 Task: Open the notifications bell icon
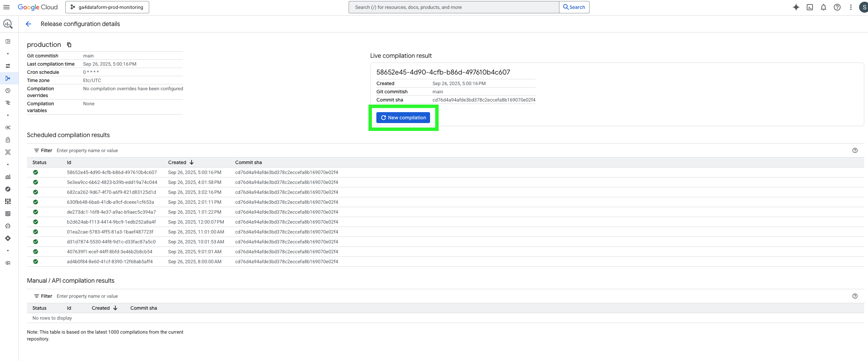tap(824, 7)
